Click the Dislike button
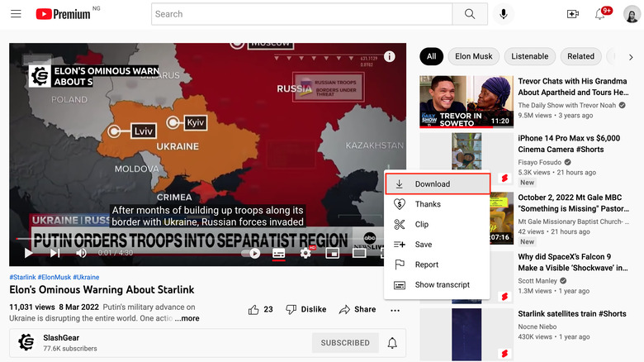The image size is (644, 362). tap(305, 309)
